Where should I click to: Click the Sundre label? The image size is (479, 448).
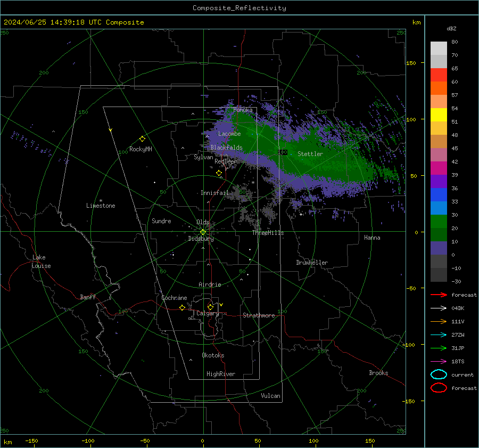(x=161, y=221)
